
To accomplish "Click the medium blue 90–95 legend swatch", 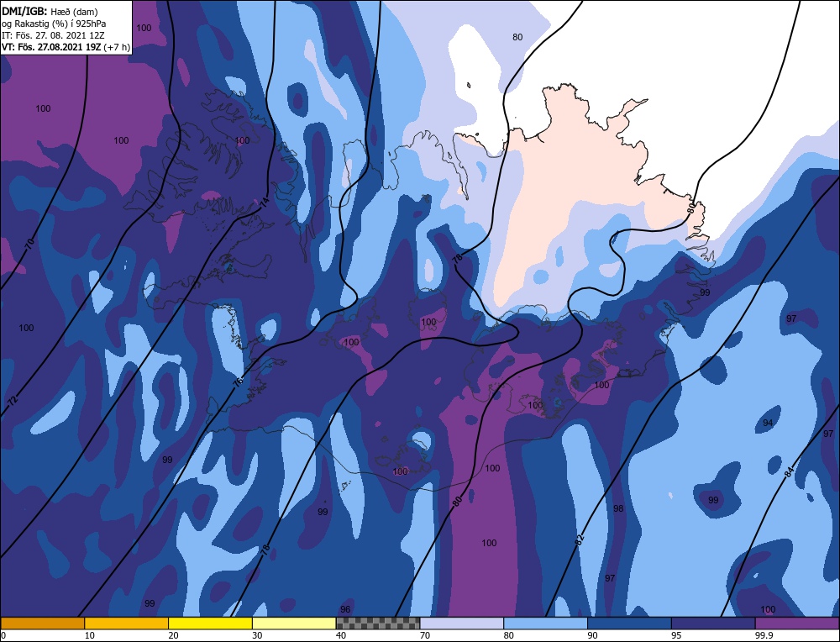I will tap(629, 624).
